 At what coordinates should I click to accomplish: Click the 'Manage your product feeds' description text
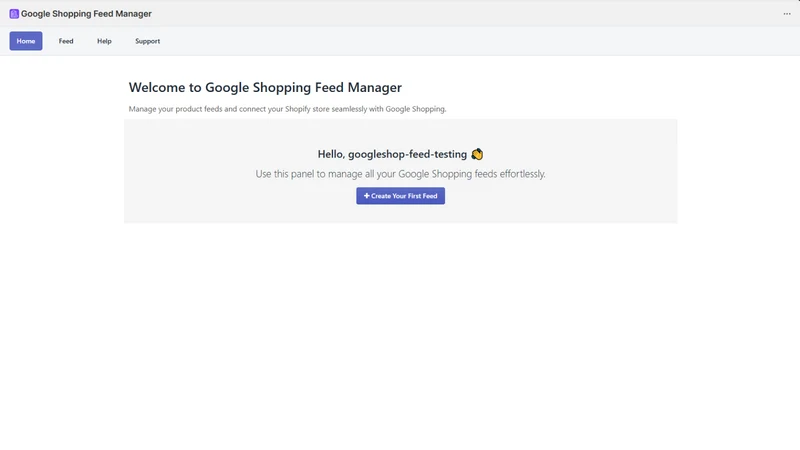pos(287,109)
